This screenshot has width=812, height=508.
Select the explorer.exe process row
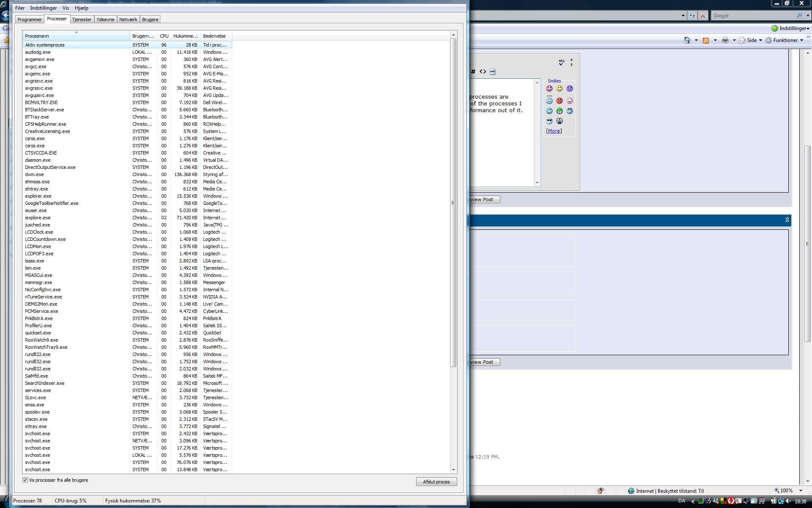(x=127, y=196)
